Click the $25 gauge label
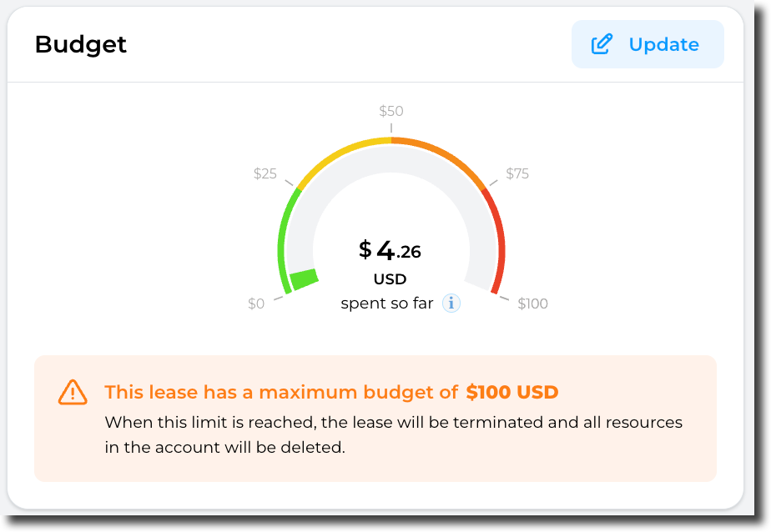 click(265, 174)
